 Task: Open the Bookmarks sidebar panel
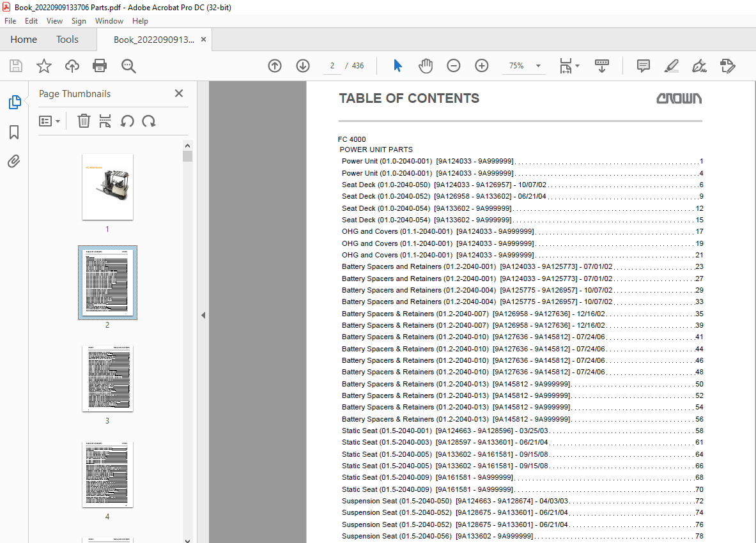pos(14,132)
